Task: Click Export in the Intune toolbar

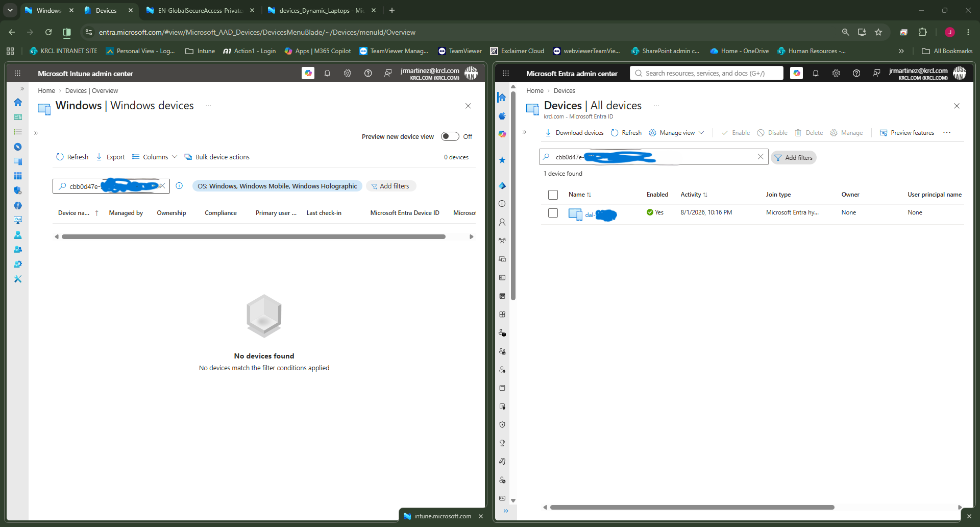Action: tap(110, 157)
